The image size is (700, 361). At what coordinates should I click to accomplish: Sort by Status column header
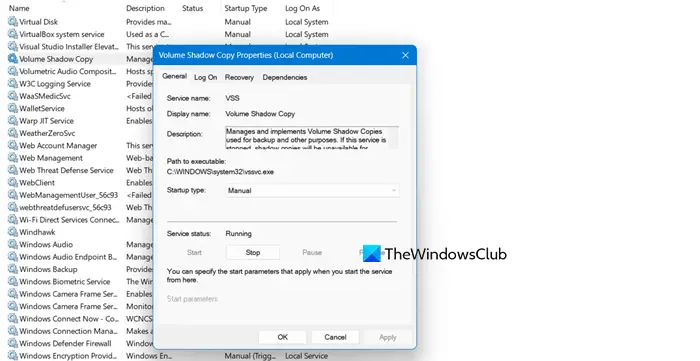(x=192, y=8)
